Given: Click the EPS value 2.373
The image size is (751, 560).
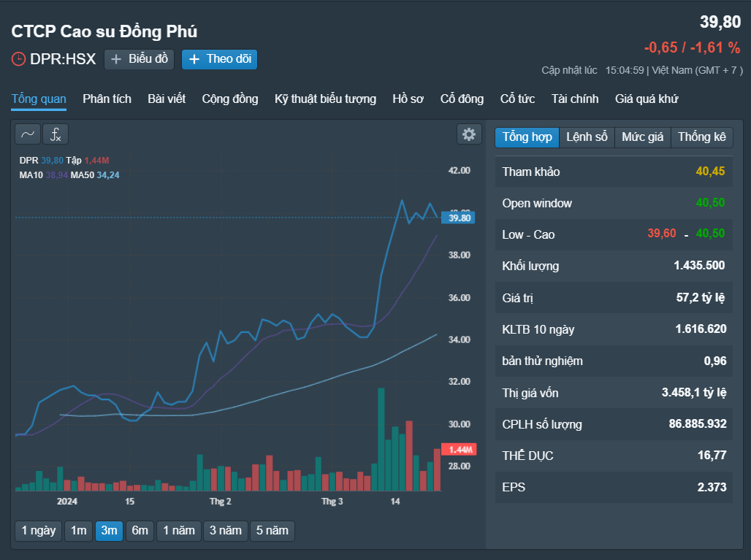Looking at the screenshot, I should (x=712, y=487).
